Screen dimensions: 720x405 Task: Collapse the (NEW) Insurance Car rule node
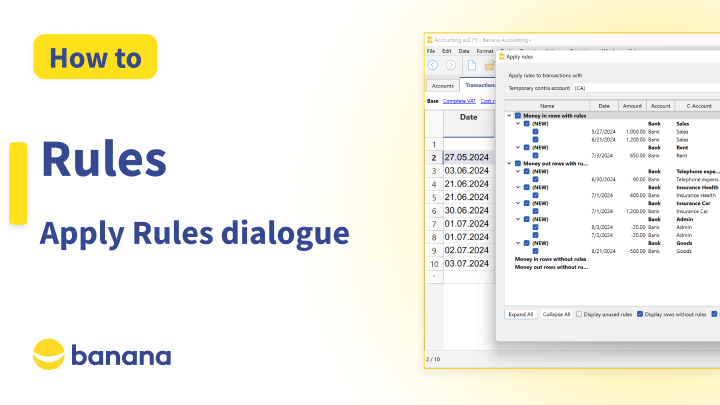(518, 203)
